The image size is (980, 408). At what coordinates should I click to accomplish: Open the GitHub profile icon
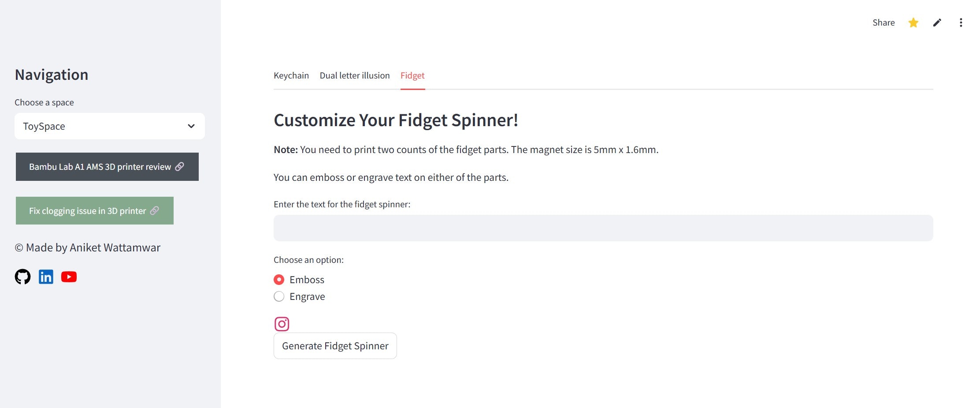[x=22, y=277]
